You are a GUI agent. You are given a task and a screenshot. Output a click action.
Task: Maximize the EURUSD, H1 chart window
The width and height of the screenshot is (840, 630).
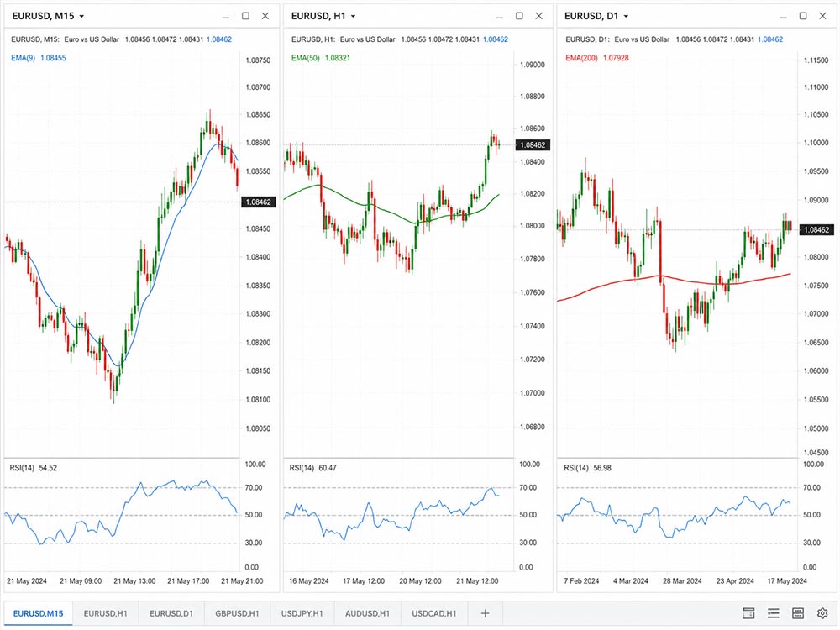click(x=519, y=16)
